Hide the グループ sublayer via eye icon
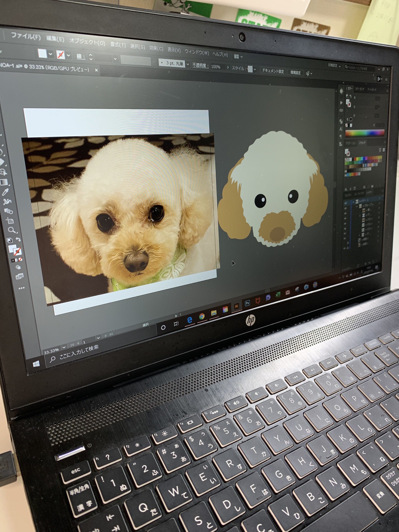This screenshot has width=399, height=532. (x=346, y=209)
